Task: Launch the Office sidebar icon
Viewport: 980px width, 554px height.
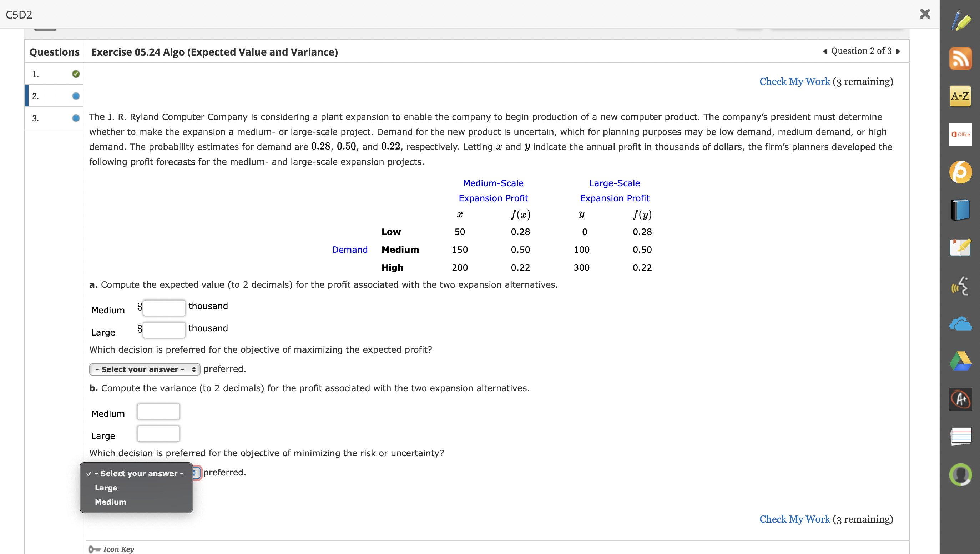Action: tap(960, 134)
